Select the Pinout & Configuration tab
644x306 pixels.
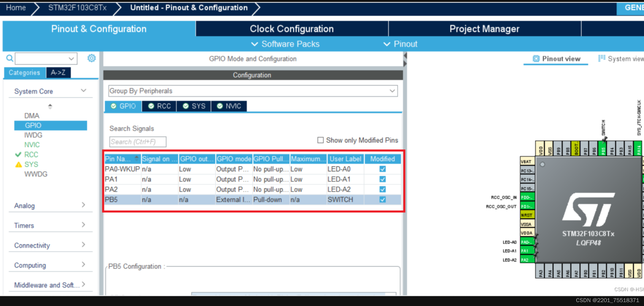coord(99,29)
